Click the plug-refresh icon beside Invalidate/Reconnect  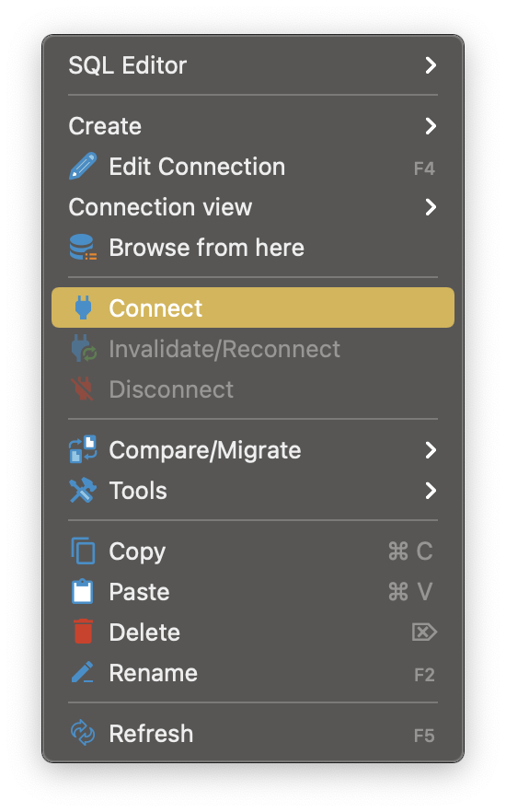click(84, 348)
